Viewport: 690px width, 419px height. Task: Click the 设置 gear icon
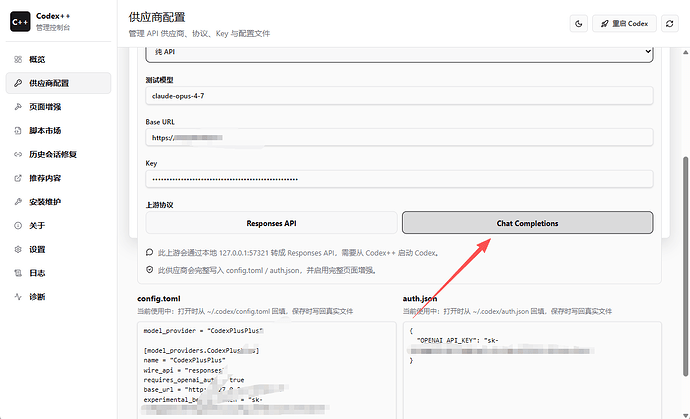coord(18,250)
